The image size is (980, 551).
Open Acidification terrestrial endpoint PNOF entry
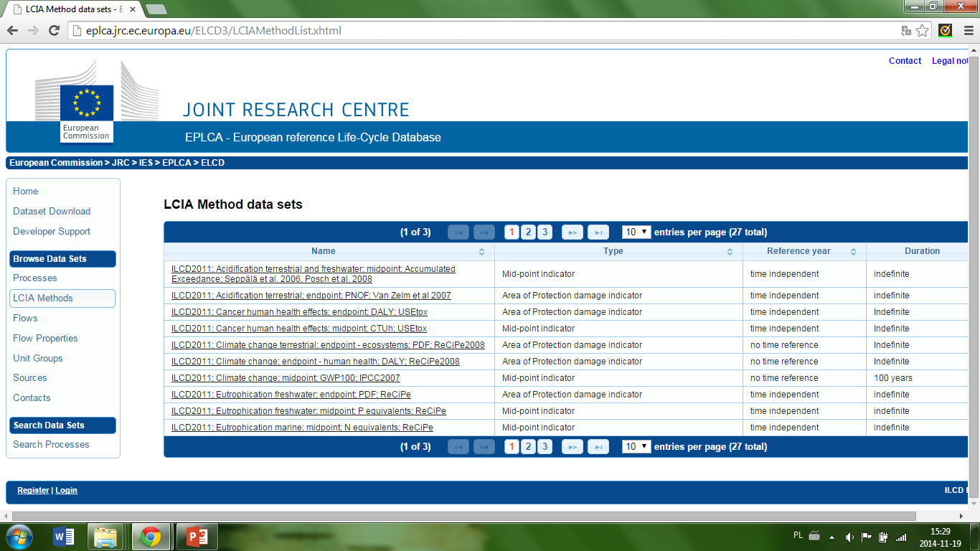coord(311,296)
